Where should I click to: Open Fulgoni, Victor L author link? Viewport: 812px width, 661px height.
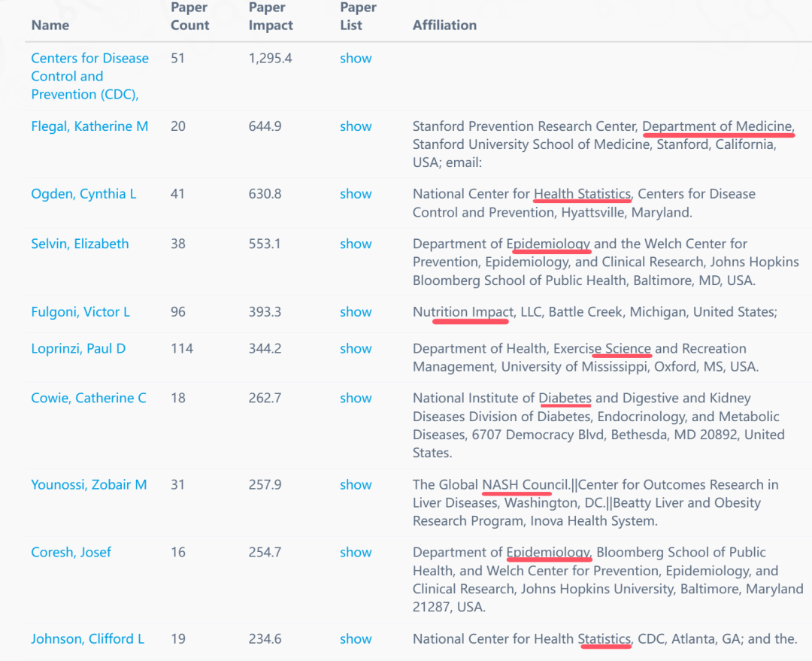pyautogui.click(x=80, y=312)
